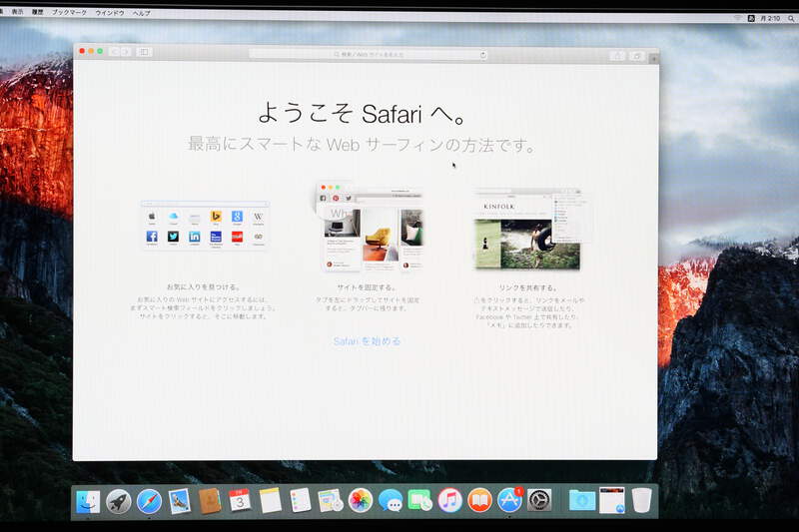799x532 pixels.
Task: Open the Trash in the Dock
Action: tap(641, 500)
